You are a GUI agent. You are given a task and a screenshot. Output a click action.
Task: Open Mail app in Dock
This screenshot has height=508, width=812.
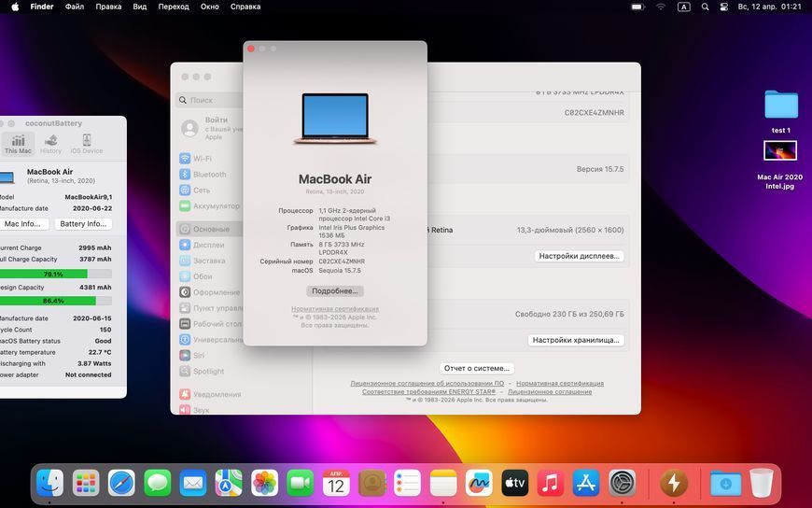click(x=193, y=483)
